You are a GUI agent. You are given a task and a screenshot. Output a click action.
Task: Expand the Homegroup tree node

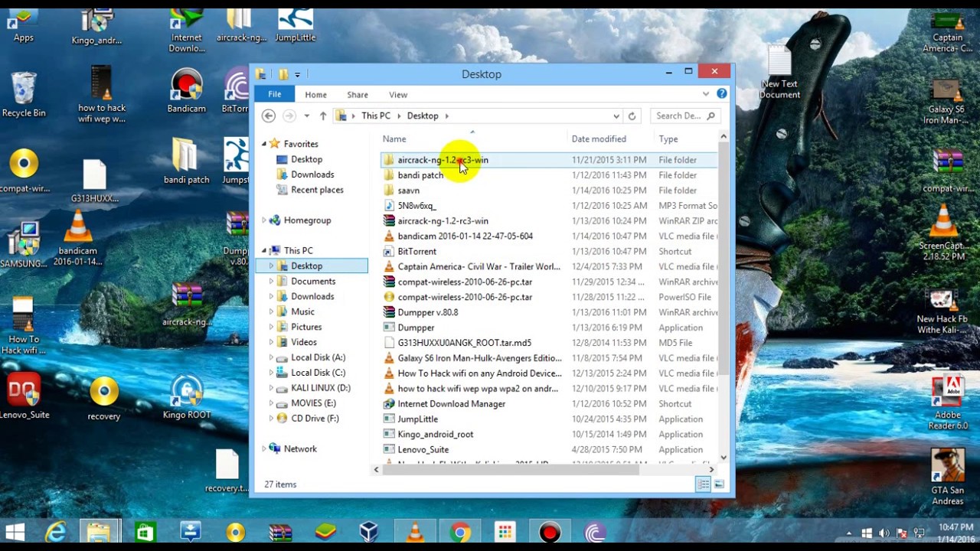[x=264, y=220]
